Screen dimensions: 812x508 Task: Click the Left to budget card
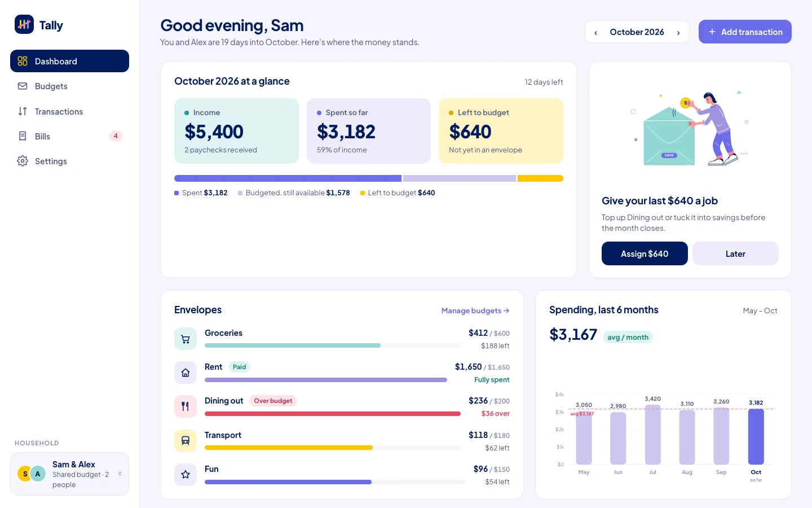point(501,131)
